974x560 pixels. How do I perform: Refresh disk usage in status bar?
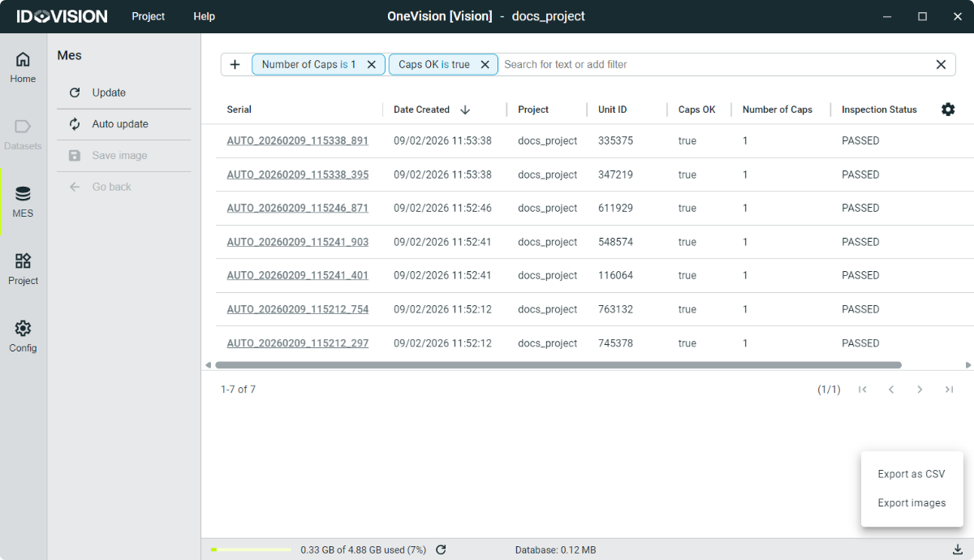[441, 550]
